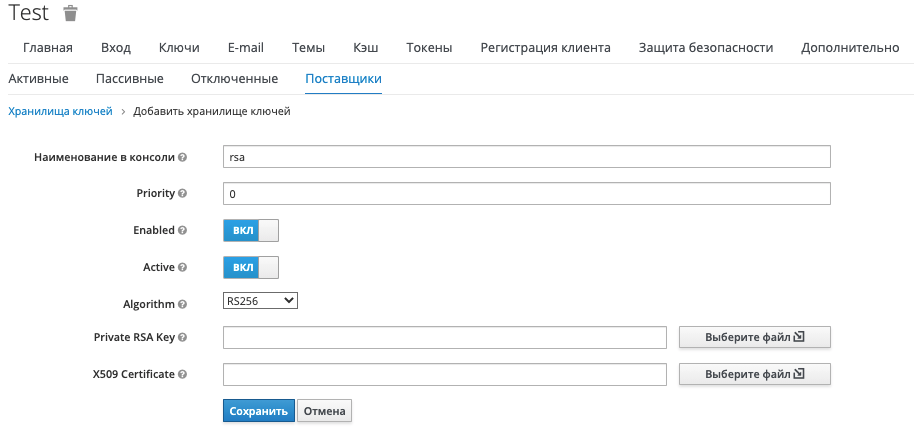Click the Priority input field

pos(526,193)
